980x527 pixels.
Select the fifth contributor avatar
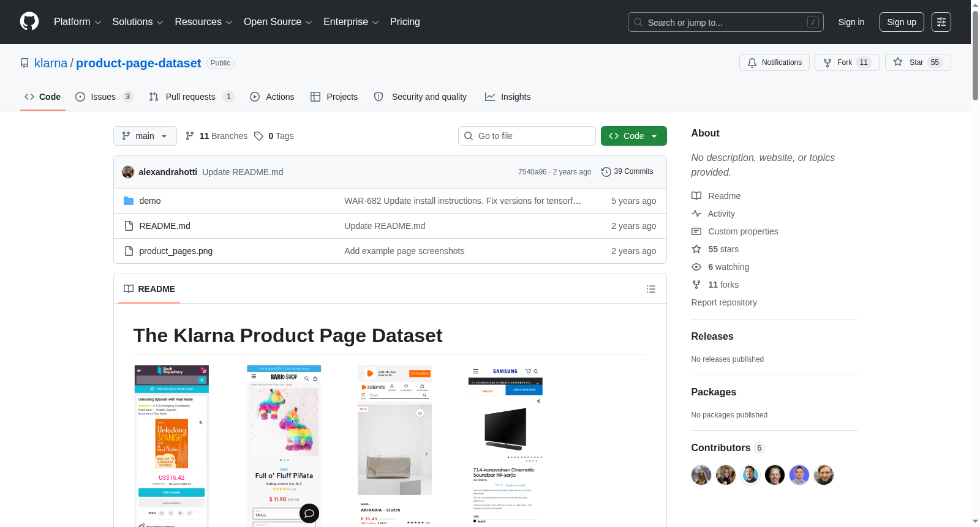point(799,475)
